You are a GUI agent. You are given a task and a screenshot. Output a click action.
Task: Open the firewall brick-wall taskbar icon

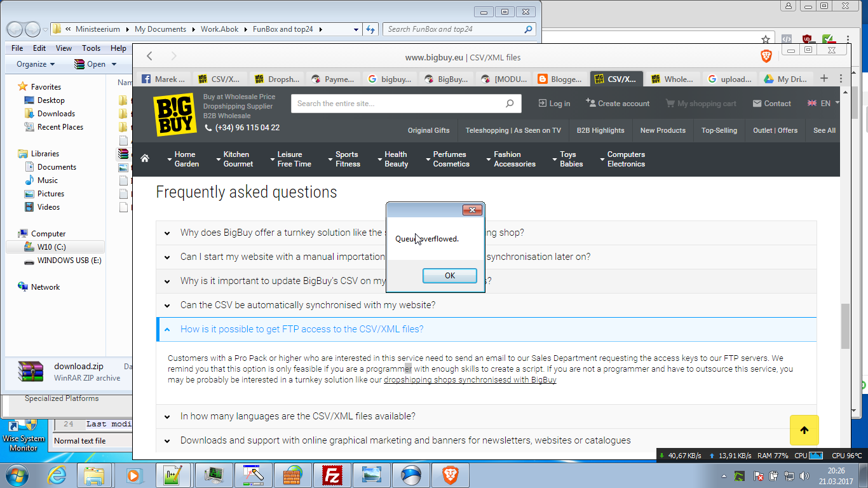(x=292, y=475)
